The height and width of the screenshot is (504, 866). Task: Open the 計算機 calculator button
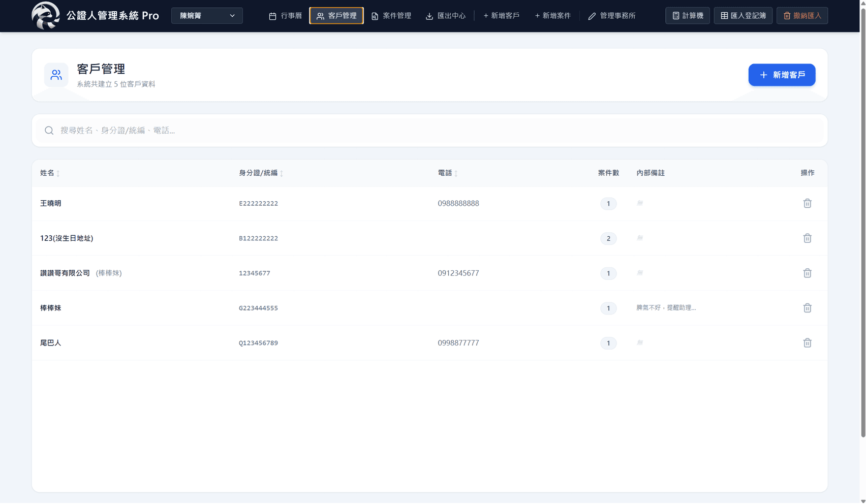688,16
